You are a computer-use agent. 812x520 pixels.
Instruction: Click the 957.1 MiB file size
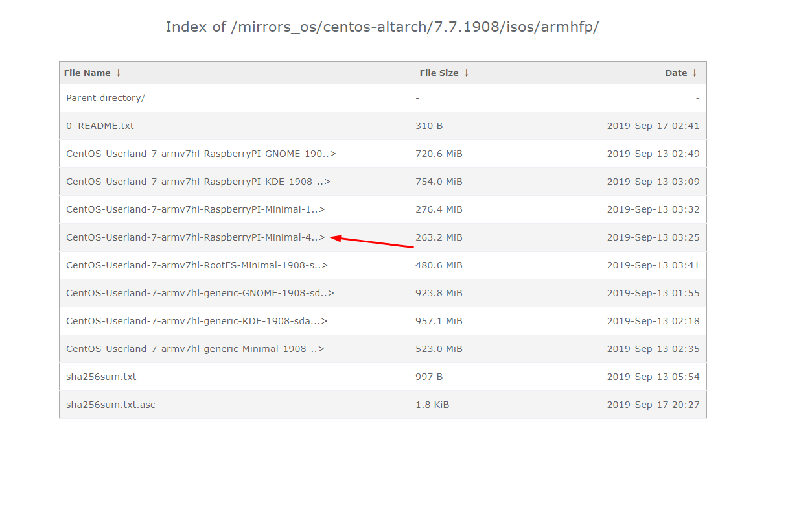click(439, 321)
